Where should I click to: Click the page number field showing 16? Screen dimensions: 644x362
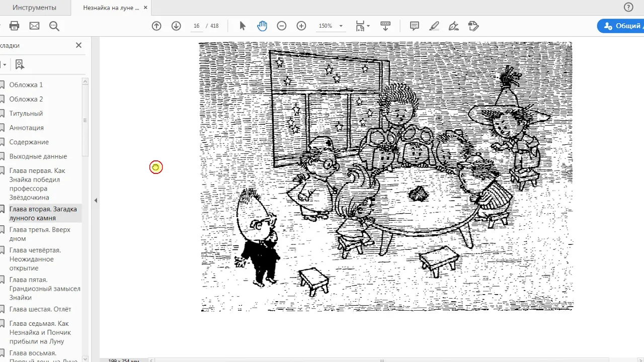(196, 26)
